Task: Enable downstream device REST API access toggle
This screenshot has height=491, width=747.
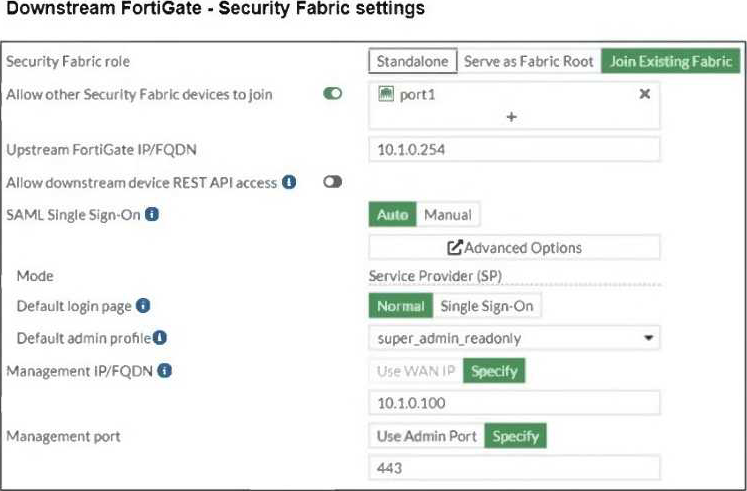Action: (x=331, y=183)
